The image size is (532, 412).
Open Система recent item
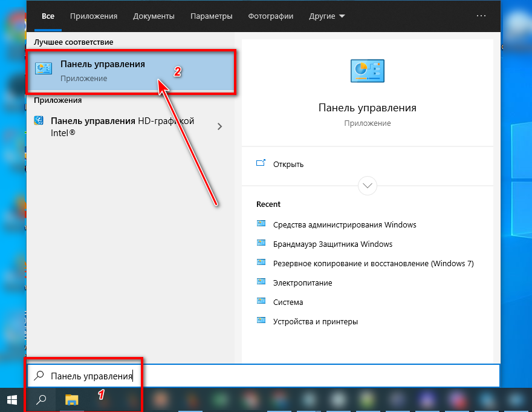pyautogui.click(x=288, y=302)
